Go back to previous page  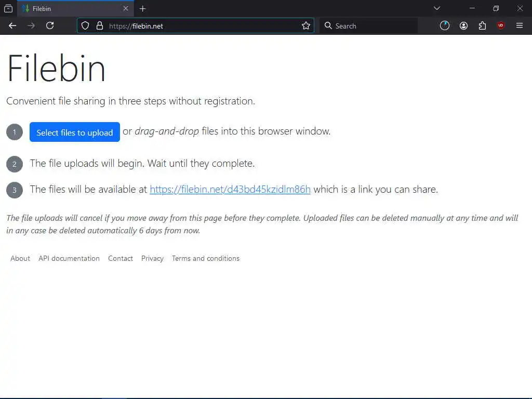click(x=12, y=26)
